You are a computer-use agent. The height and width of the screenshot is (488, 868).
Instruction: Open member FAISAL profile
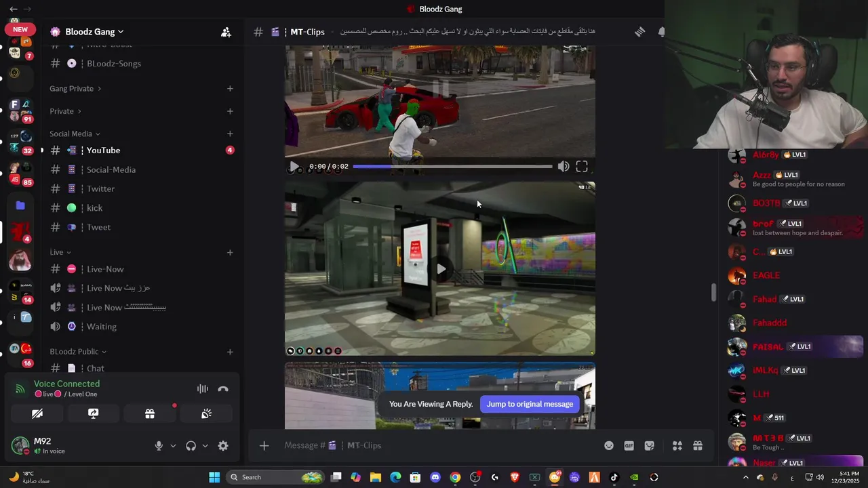click(x=793, y=346)
